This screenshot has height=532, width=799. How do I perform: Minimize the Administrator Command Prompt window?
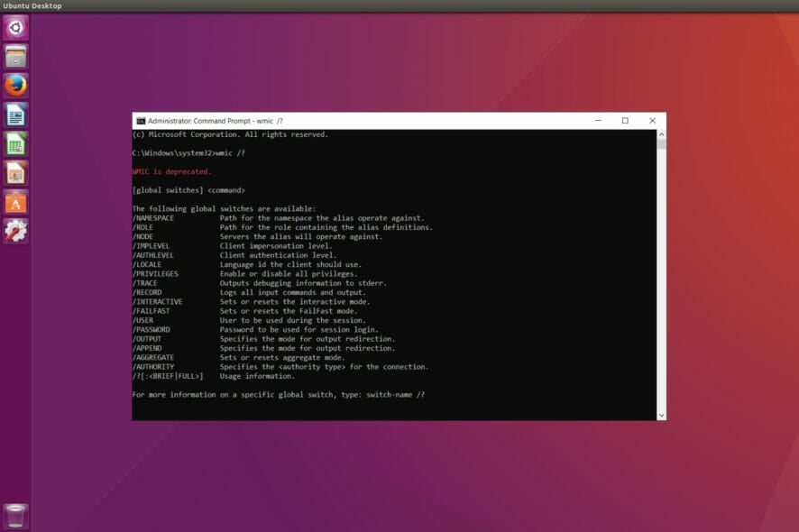tap(598, 119)
